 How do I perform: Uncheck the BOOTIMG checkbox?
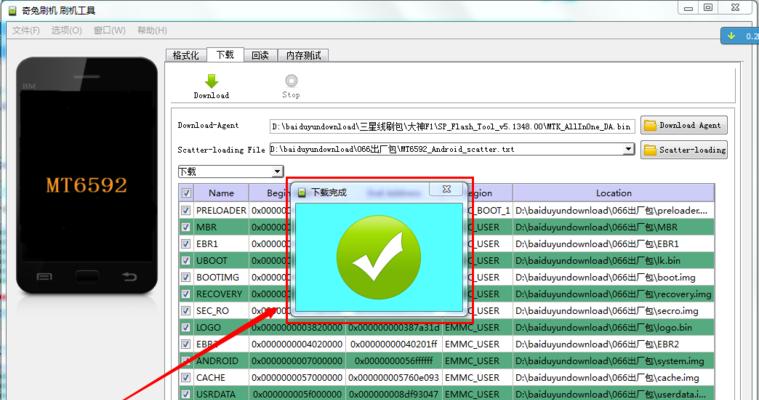point(186,277)
